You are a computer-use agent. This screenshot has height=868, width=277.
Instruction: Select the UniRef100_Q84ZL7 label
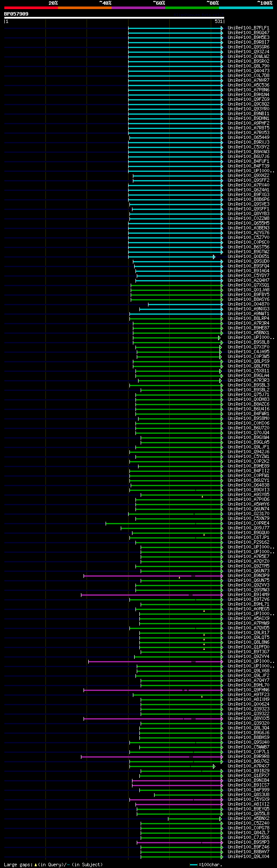(248, 833)
